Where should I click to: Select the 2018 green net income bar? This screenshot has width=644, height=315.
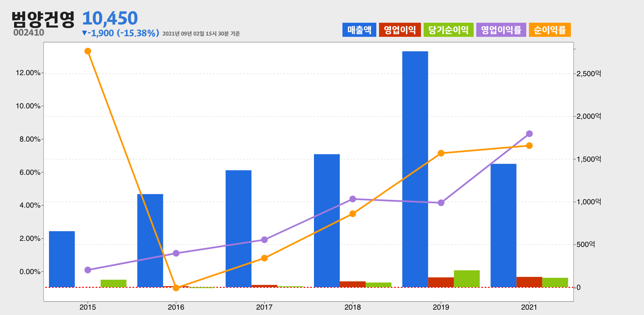coord(378,285)
